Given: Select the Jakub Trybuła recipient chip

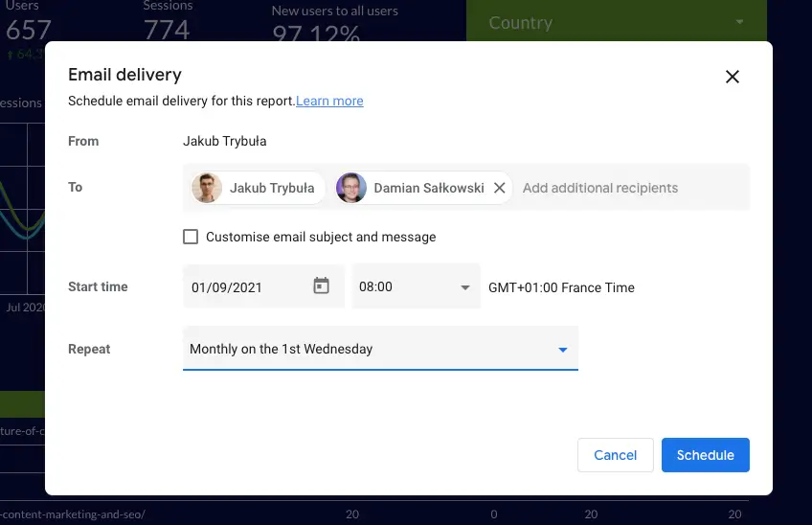Looking at the screenshot, I should [x=258, y=188].
